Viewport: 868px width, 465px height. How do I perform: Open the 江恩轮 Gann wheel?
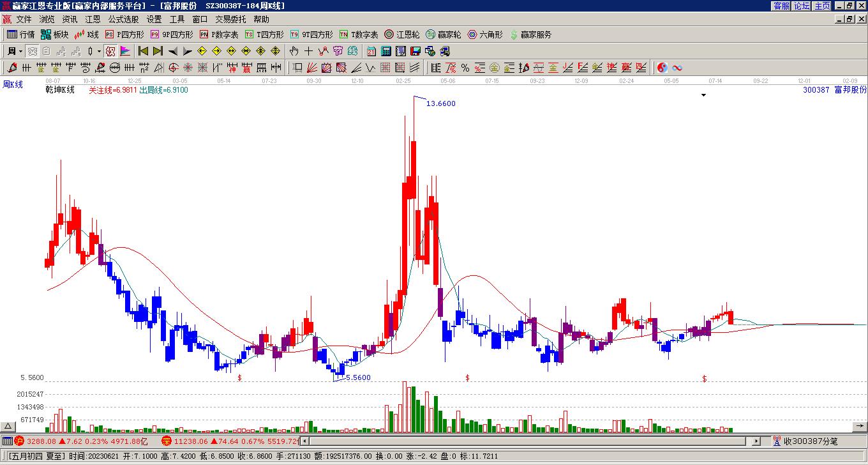tap(402, 34)
